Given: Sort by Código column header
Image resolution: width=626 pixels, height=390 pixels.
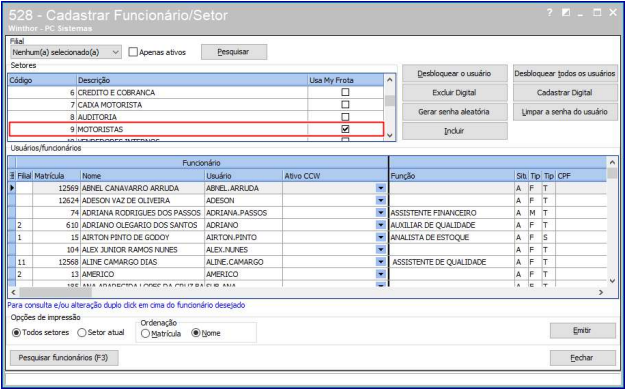Looking at the screenshot, I should coord(42,80).
